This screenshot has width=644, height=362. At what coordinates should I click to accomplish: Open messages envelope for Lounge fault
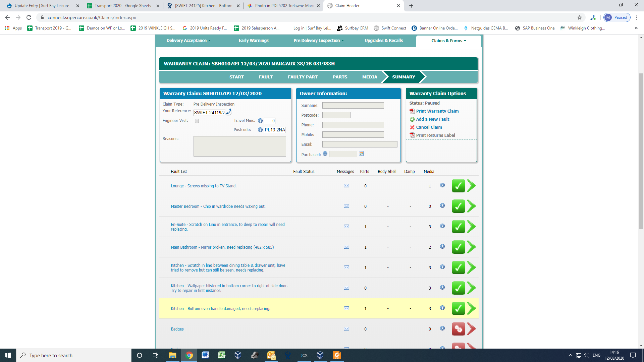point(346,186)
